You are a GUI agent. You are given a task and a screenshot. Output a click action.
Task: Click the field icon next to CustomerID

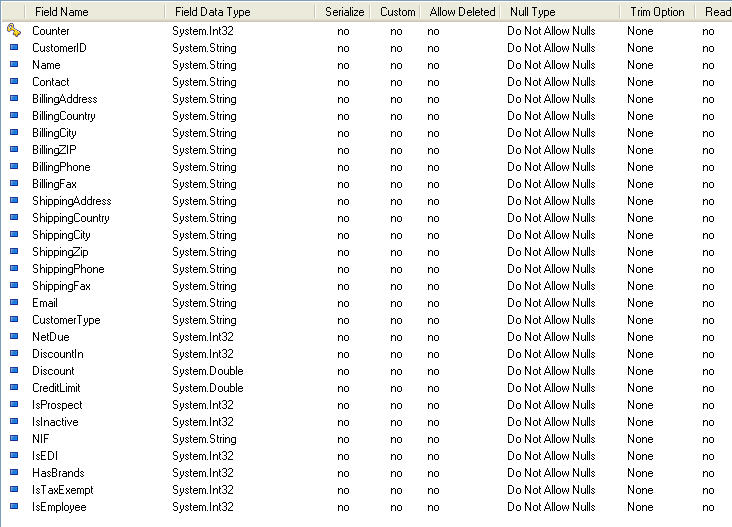click(14, 48)
